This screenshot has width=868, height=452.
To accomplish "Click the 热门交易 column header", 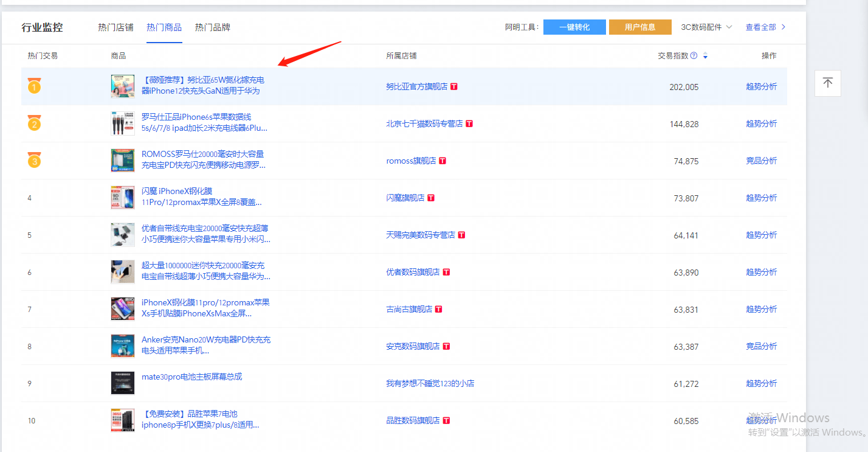I will [43, 56].
